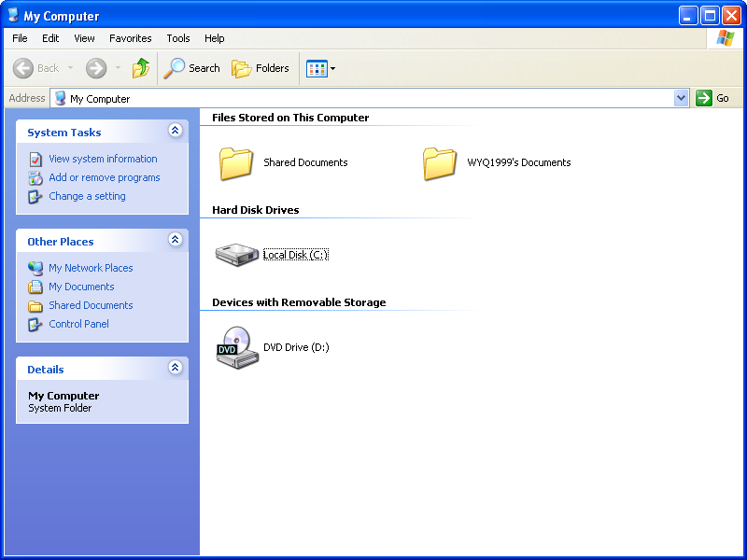Click the My Computer icon in the address bar
This screenshot has height=560, width=747.
(x=58, y=98)
